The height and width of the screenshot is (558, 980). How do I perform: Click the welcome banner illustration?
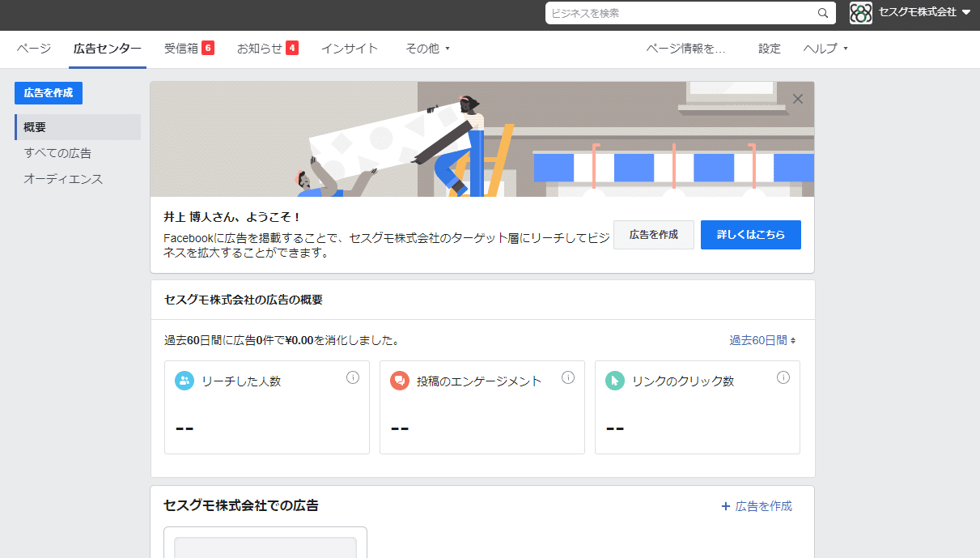[x=482, y=139]
